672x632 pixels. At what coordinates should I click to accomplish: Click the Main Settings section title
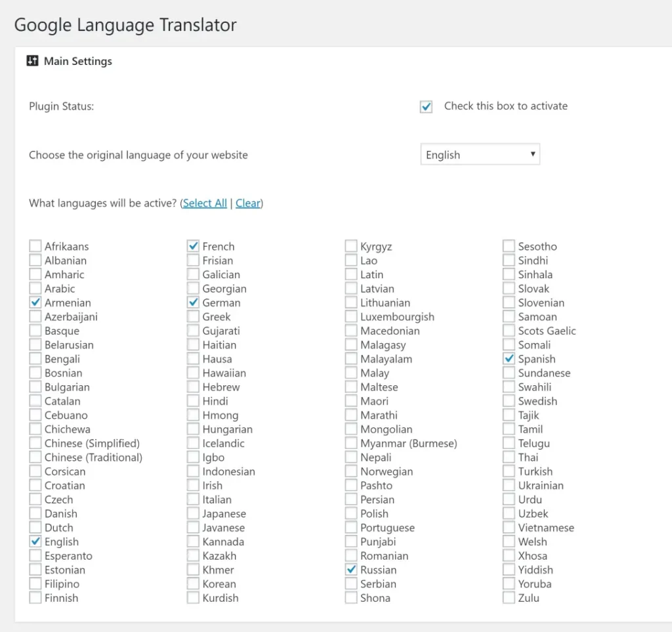pyautogui.click(x=78, y=61)
